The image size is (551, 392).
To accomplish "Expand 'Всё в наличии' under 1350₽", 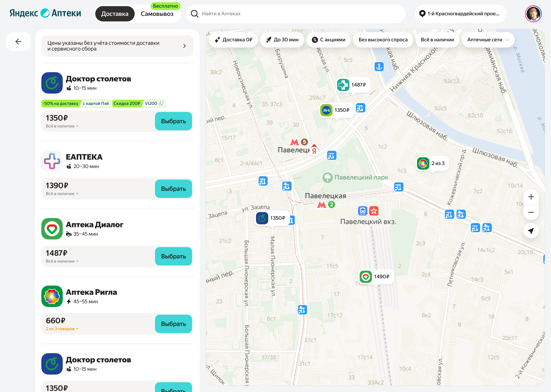I will tap(62, 126).
